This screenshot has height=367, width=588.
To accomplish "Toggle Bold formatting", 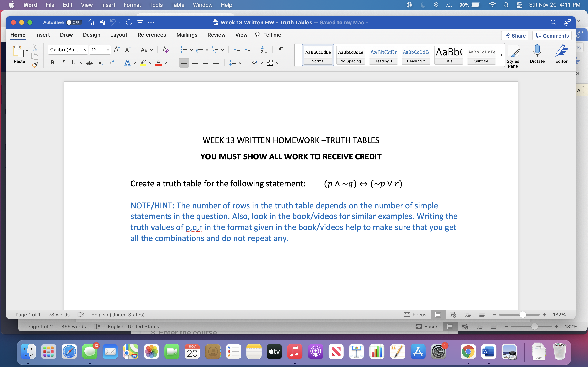I will coord(52,63).
